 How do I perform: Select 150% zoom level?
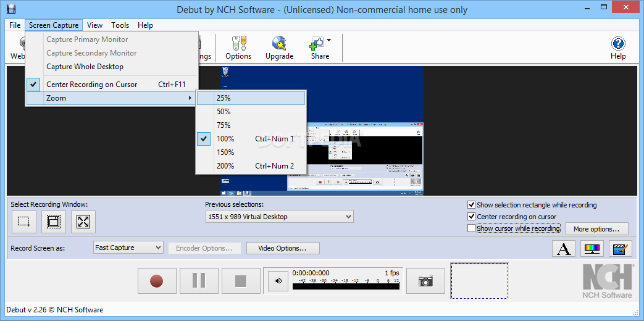[x=251, y=152]
